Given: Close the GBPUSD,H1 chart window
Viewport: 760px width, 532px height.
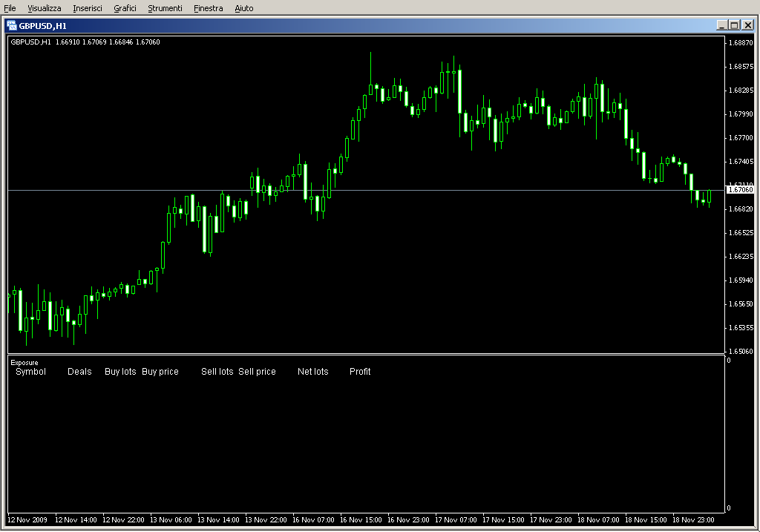Looking at the screenshot, I should click(x=747, y=25).
